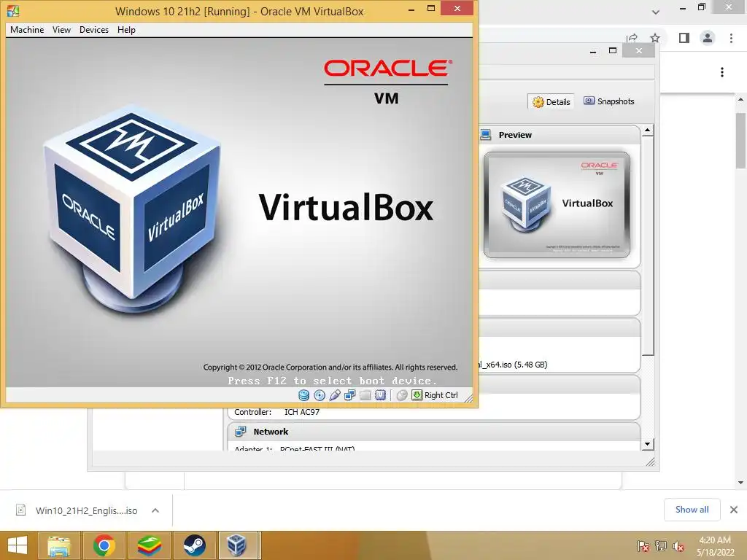Open the View menu in VM window
Viewport: 747px width, 560px height.
click(x=61, y=29)
